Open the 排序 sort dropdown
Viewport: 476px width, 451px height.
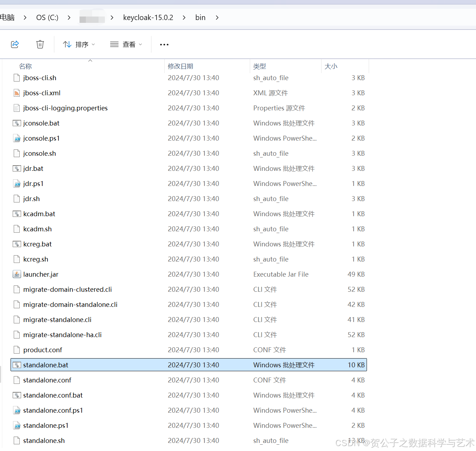tap(79, 44)
